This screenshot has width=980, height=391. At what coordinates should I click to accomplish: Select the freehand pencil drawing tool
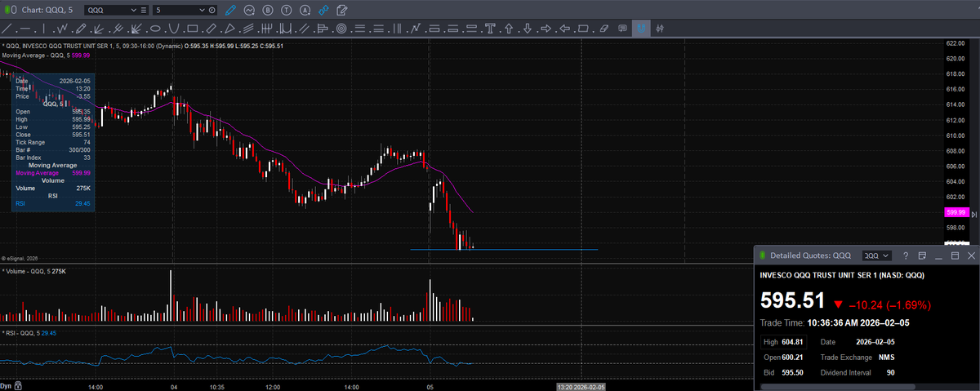[81, 29]
